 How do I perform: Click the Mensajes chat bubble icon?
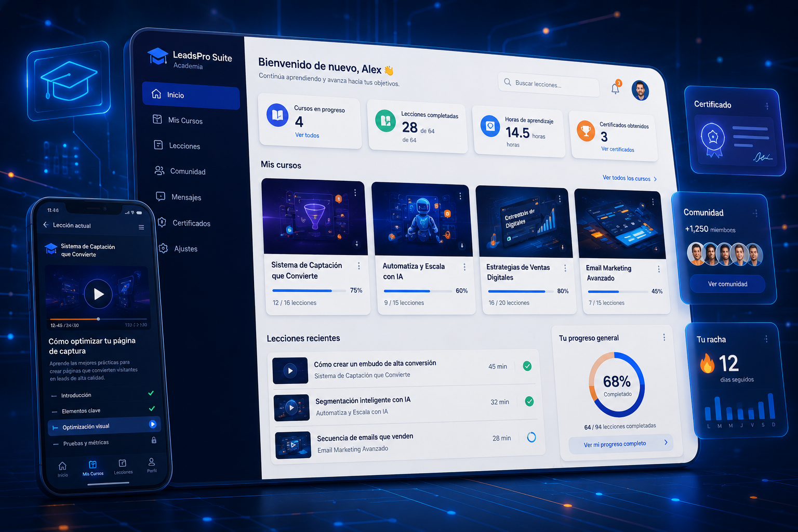161,196
